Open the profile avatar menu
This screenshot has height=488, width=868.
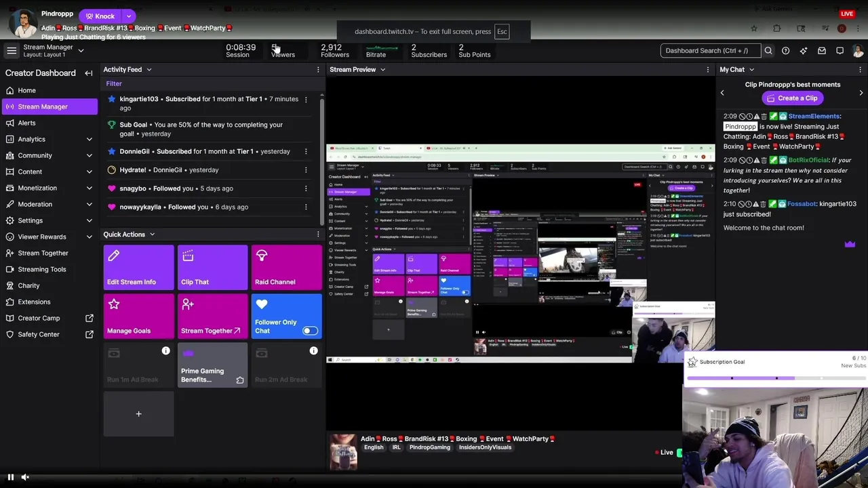[x=858, y=51]
